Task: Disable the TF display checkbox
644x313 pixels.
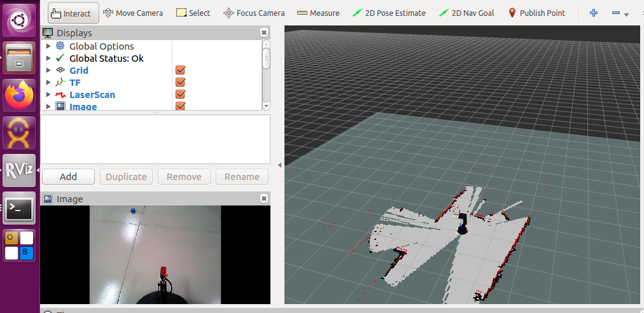Action: [x=180, y=83]
